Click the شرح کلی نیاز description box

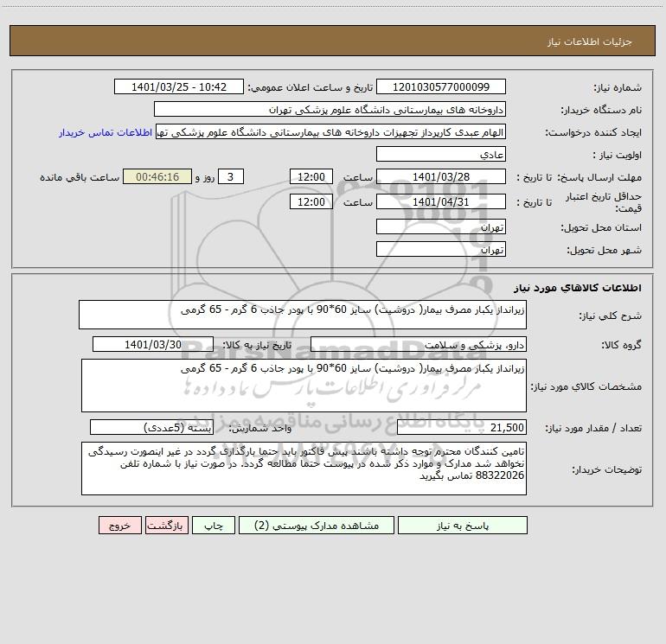coord(303,315)
